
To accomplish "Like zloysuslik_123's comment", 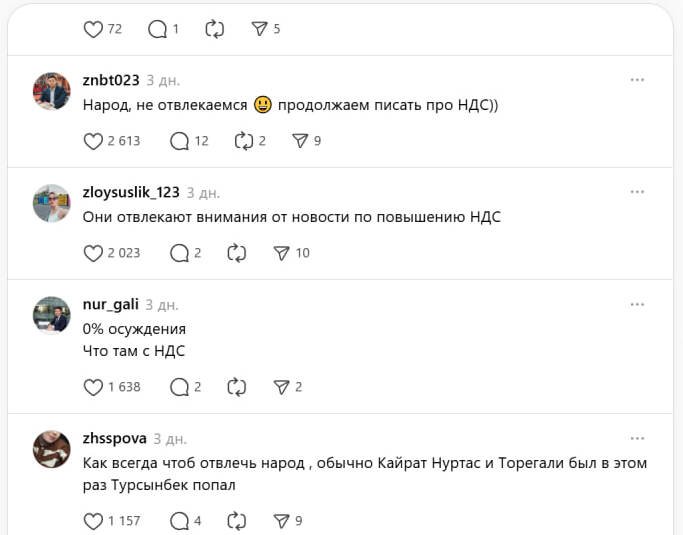I will (93, 253).
